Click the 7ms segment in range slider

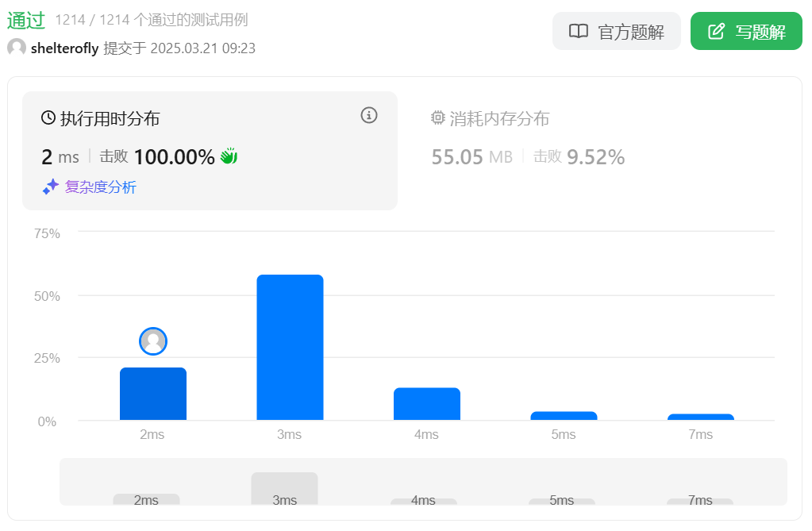[x=699, y=501]
